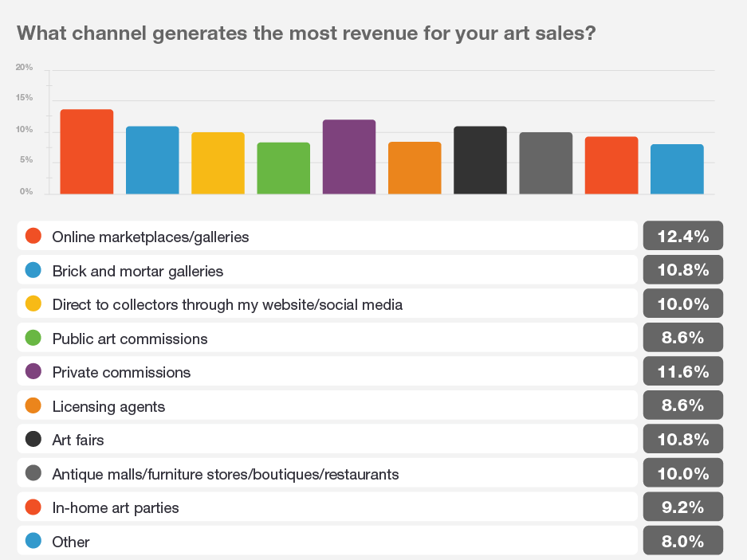Click the 9.2% percentage badge
Image resolution: width=747 pixels, height=560 pixels.
pos(682,507)
